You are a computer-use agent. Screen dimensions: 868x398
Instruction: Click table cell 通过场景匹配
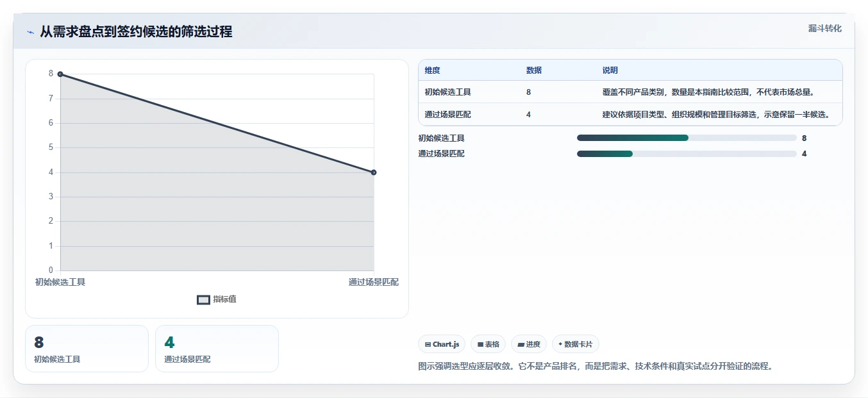point(447,115)
